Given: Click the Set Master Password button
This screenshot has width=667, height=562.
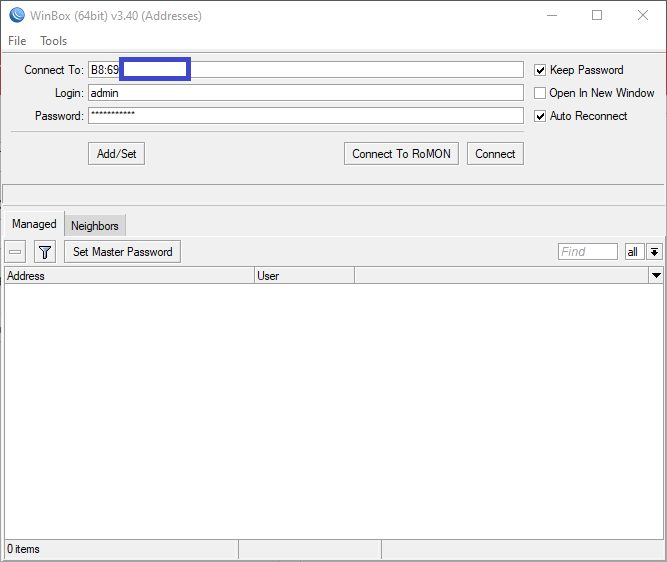Looking at the screenshot, I should [x=123, y=252].
